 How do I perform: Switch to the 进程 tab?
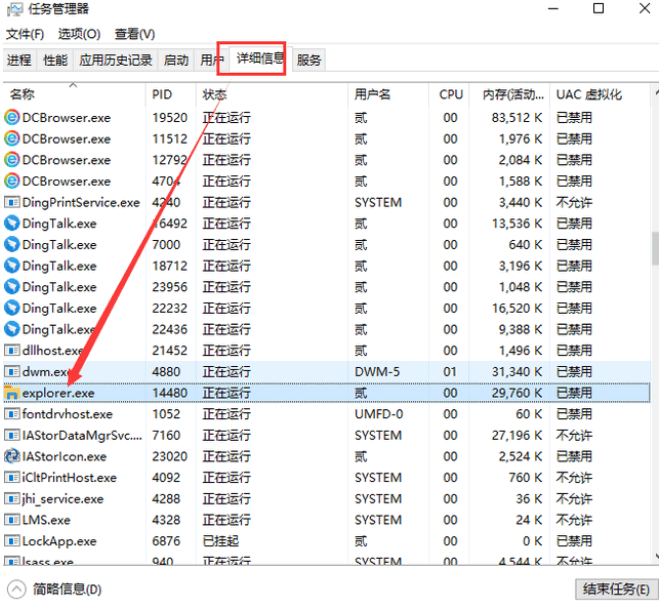click(x=19, y=60)
